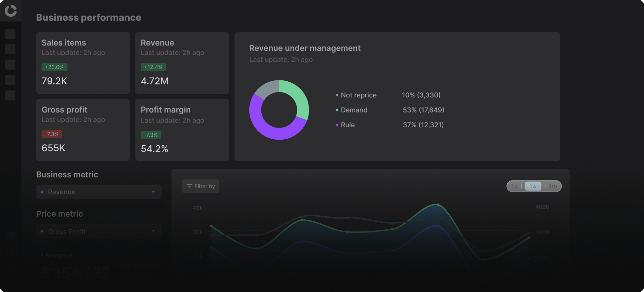Click the 3000 right axis label
This screenshot has width=644, height=292.
[x=542, y=232]
